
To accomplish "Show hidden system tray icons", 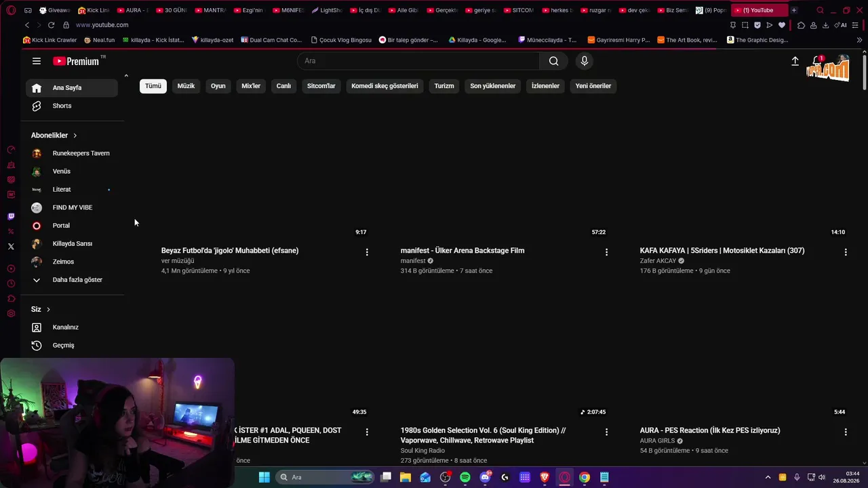I will pyautogui.click(x=768, y=477).
